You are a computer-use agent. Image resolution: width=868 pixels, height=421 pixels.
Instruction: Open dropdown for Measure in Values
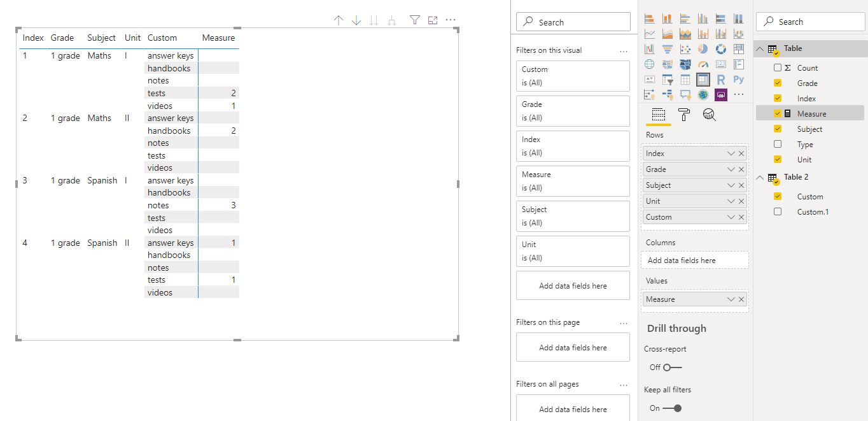[x=731, y=299]
